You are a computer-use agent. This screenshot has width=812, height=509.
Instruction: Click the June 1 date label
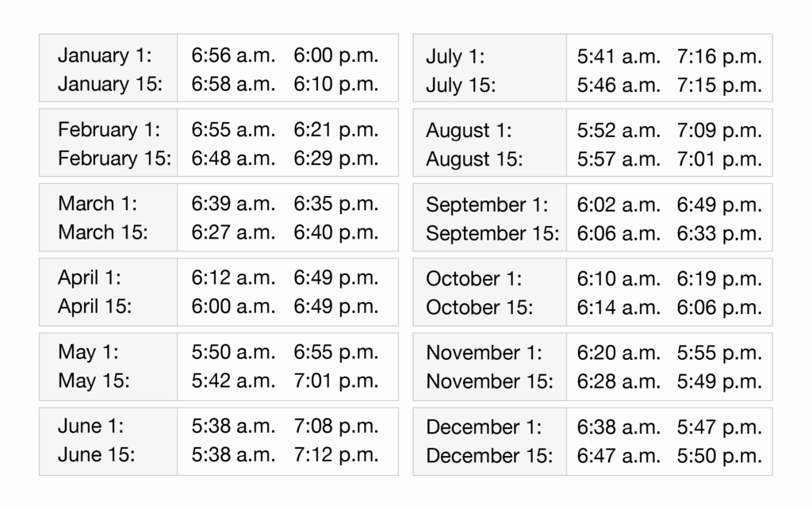coord(91,427)
